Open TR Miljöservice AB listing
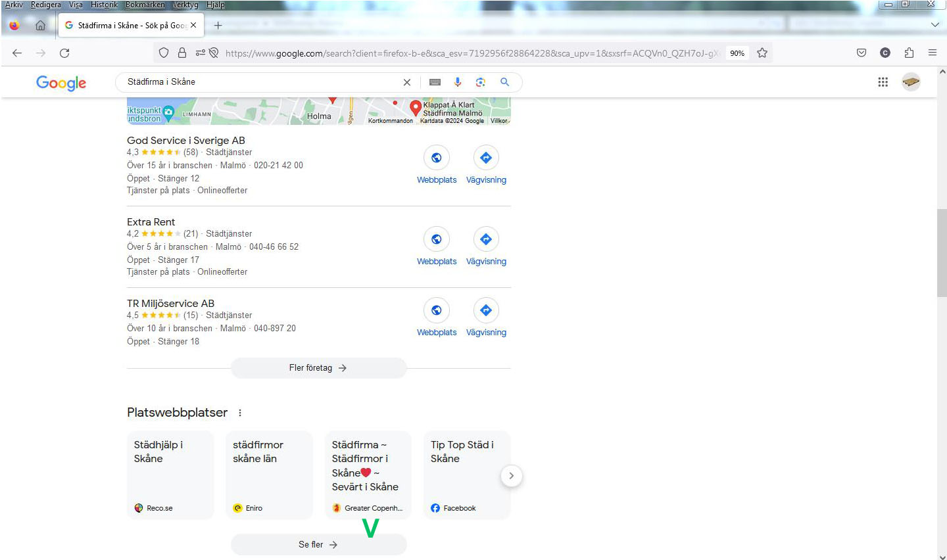Screen dimensions: 947x560 tap(170, 304)
